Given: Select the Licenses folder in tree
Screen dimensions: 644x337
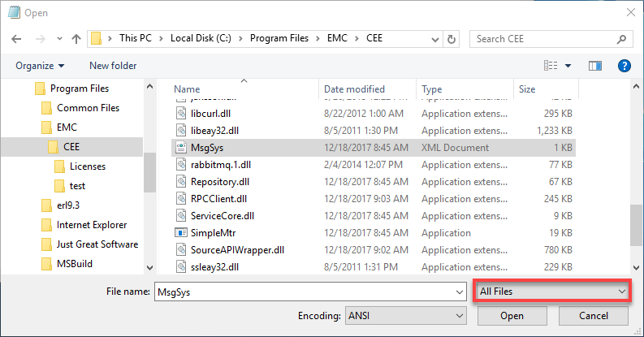Looking at the screenshot, I should (87, 166).
